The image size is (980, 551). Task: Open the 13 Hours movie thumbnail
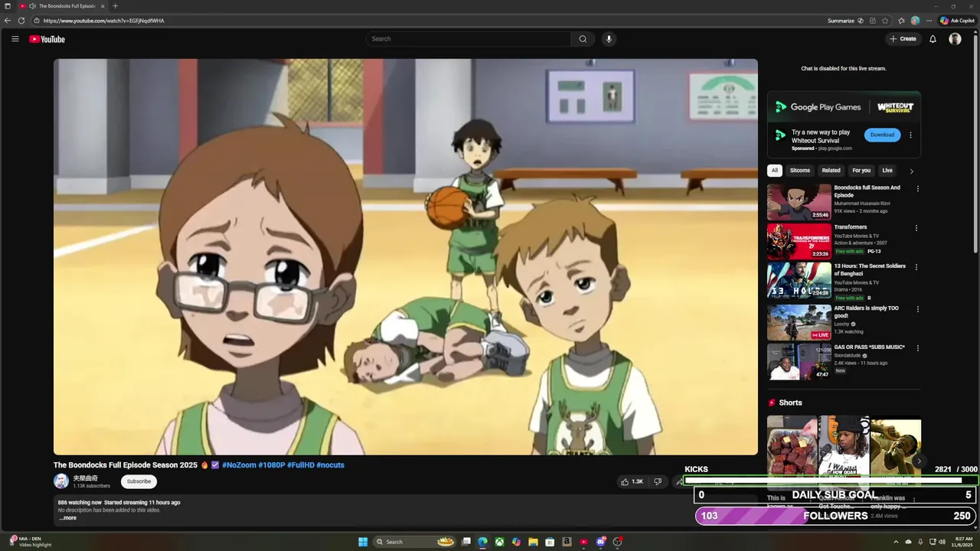[799, 280]
